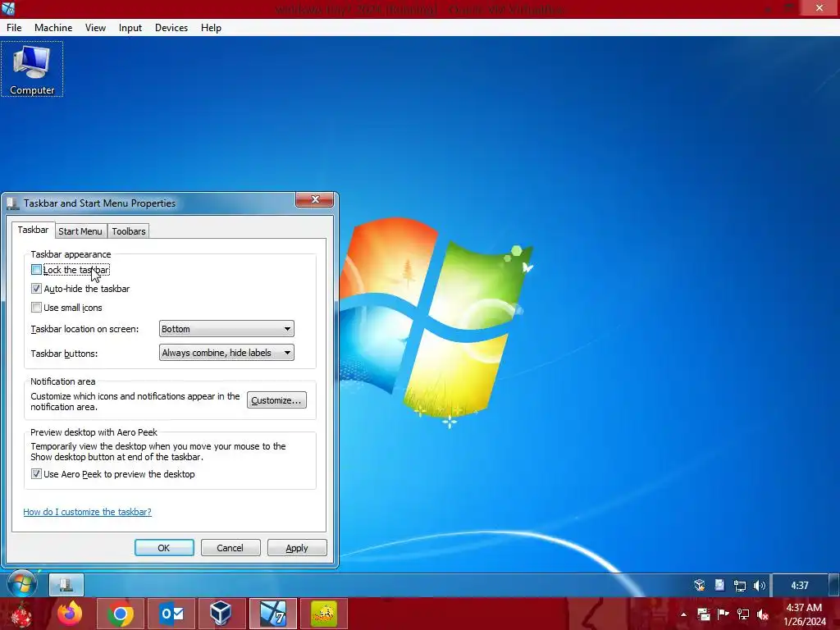Screen dimensions: 840x630
Task: Click Cancel in Taskbar Properties
Action: click(x=231, y=547)
